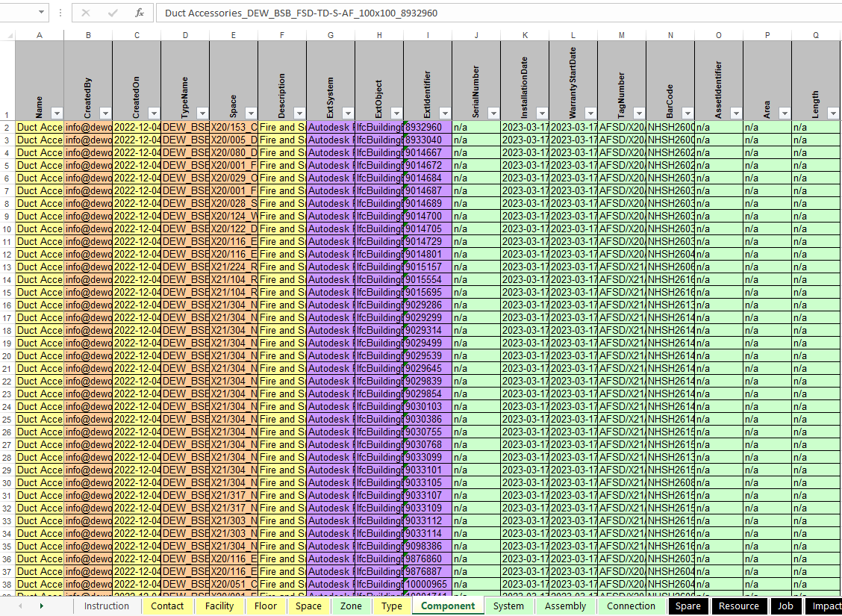This screenshot has height=616, width=842.
Task: Open the Space column filter dropdown
Action: click(x=251, y=113)
